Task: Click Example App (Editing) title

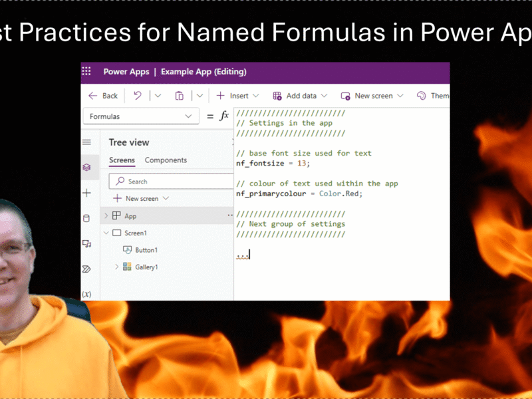Action: pos(203,72)
